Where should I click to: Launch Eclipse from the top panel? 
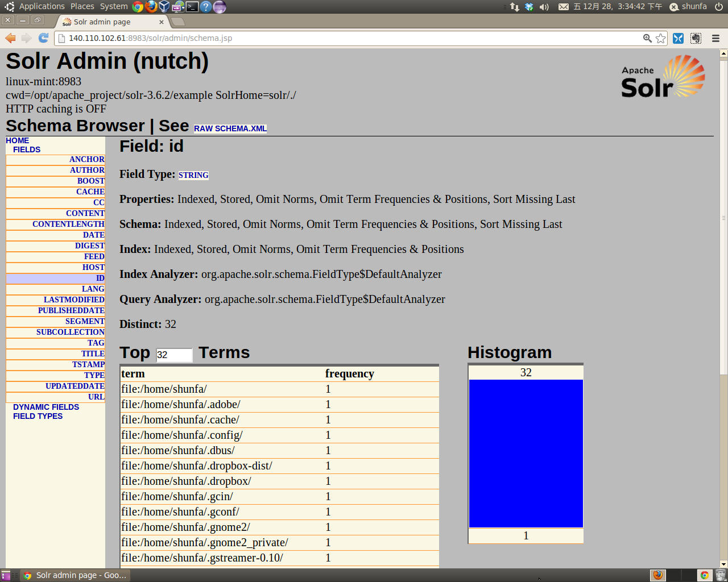click(220, 7)
